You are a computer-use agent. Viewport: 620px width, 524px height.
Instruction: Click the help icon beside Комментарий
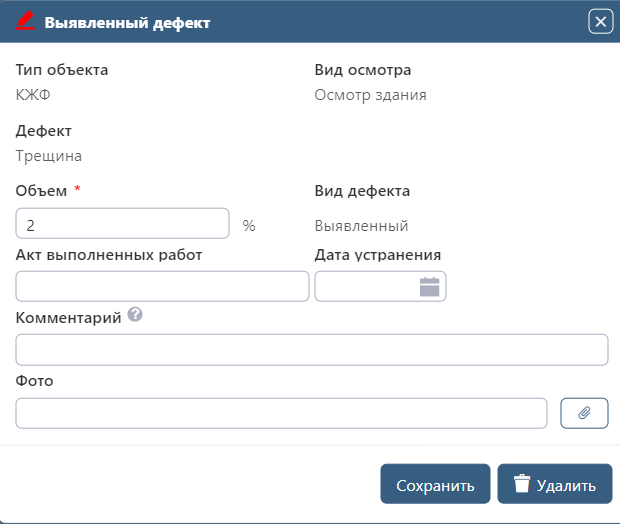135,315
